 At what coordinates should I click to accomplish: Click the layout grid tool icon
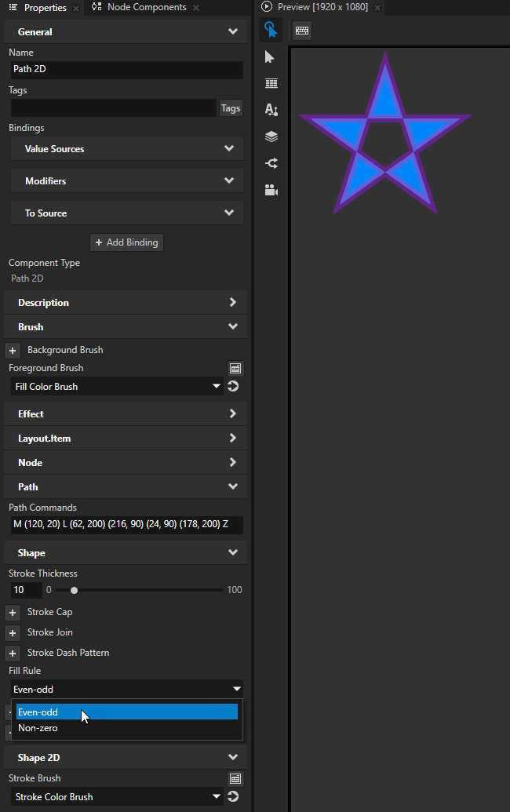(x=271, y=83)
